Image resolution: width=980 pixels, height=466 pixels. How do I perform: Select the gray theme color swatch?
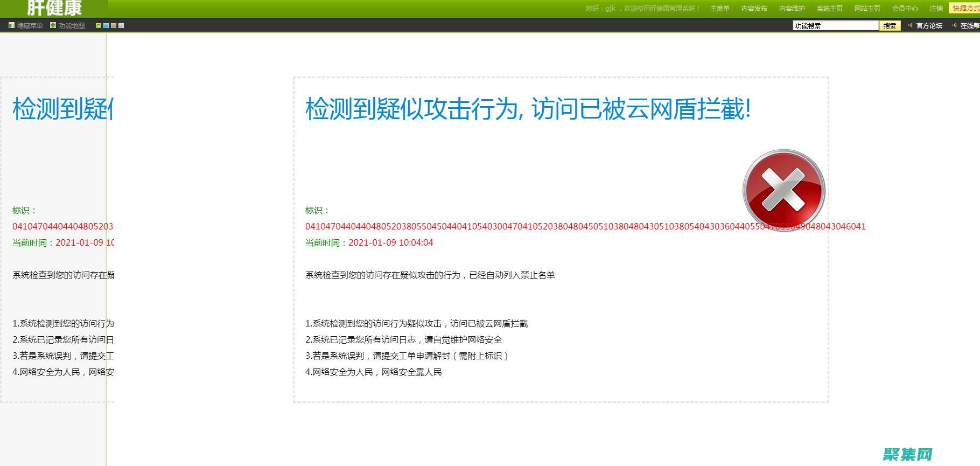[121, 25]
